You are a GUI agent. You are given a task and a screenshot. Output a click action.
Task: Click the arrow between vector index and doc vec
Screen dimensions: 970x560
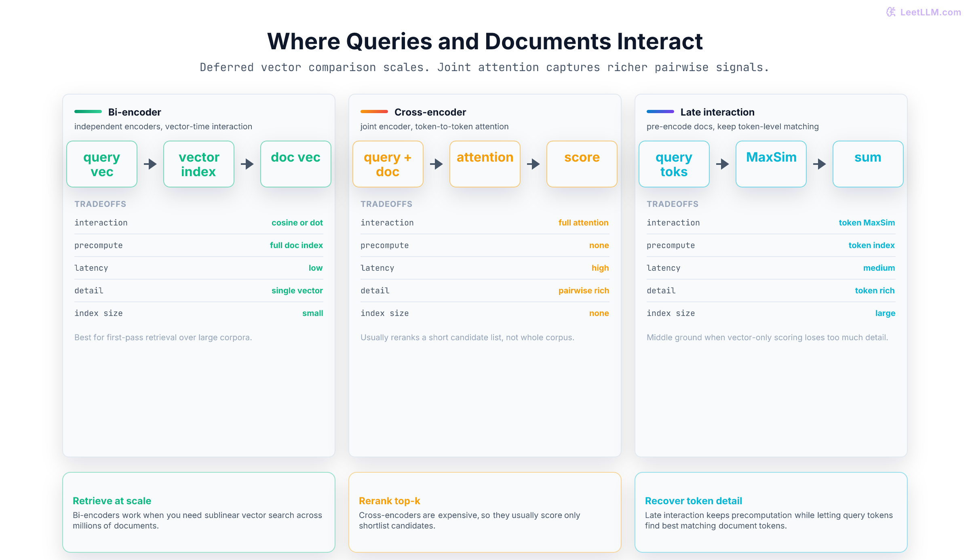[247, 164]
